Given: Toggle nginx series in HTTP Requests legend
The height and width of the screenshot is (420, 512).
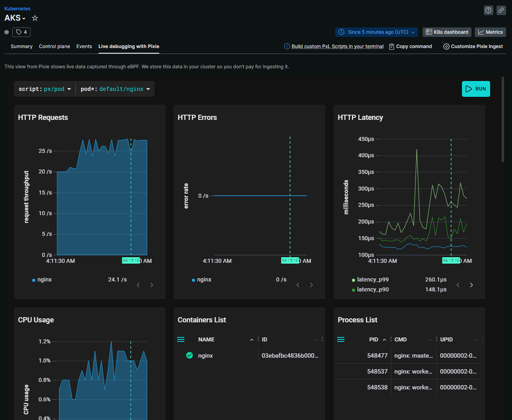Looking at the screenshot, I should click(42, 279).
